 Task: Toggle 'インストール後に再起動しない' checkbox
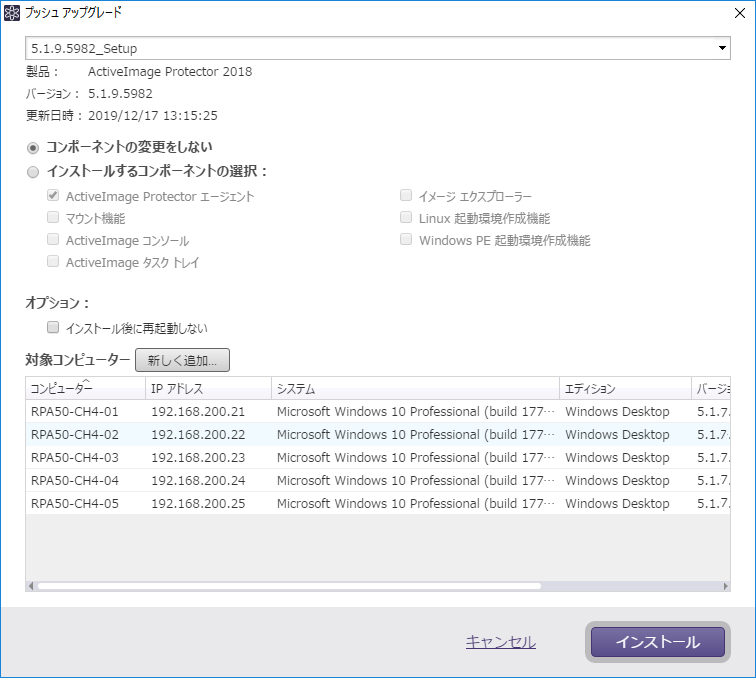[53, 327]
